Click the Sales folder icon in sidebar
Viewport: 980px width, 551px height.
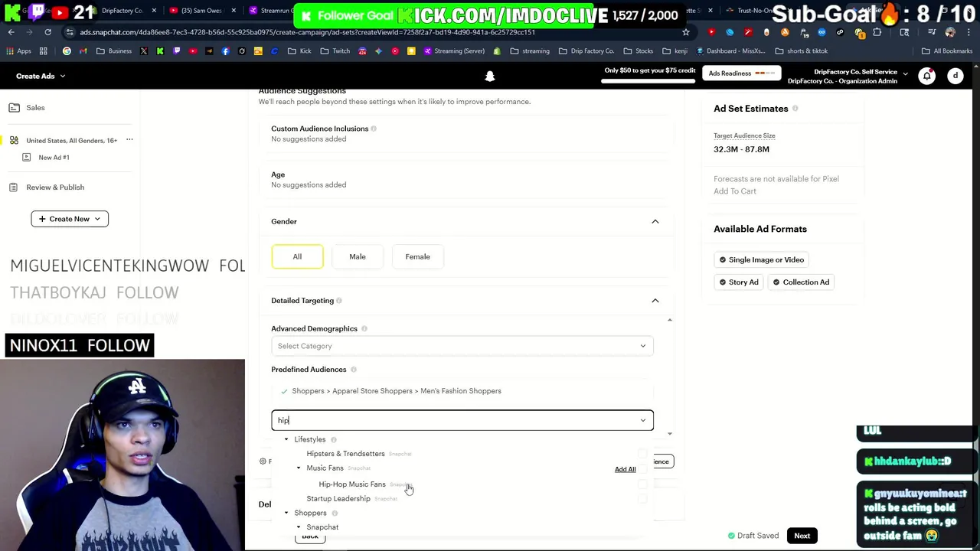coord(14,108)
